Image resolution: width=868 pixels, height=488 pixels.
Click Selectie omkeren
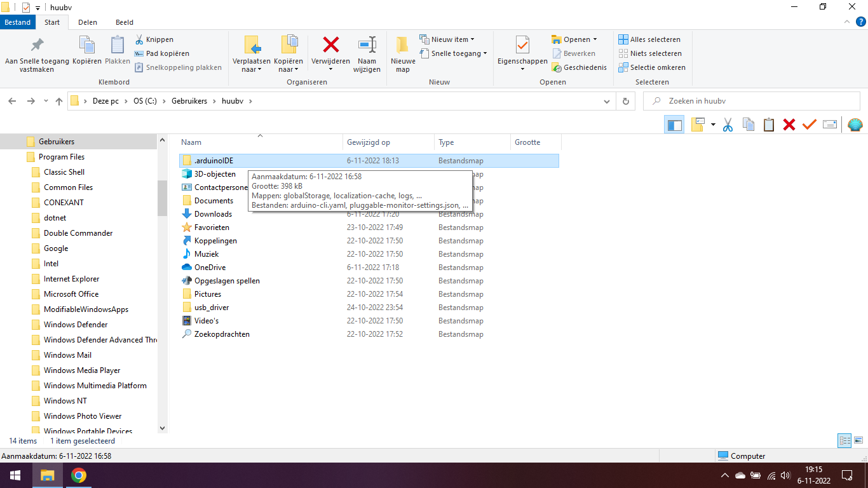(x=652, y=67)
